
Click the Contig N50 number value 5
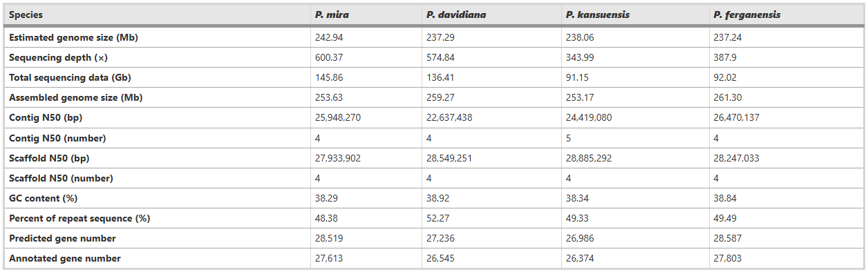(x=569, y=137)
